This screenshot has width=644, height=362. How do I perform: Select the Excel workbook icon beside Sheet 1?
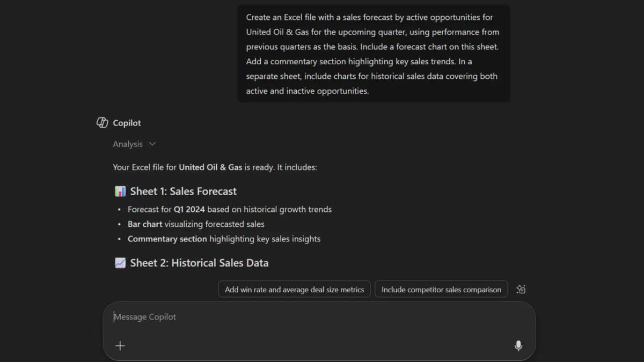click(120, 191)
